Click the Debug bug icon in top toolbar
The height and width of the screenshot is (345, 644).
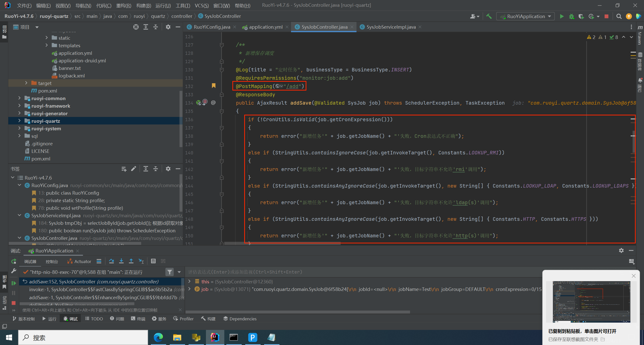[571, 16]
